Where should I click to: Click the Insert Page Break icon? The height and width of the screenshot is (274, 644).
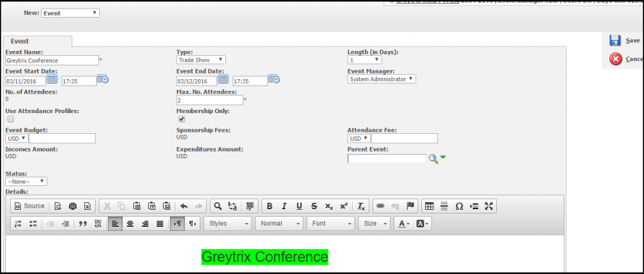click(x=474, y=206)
